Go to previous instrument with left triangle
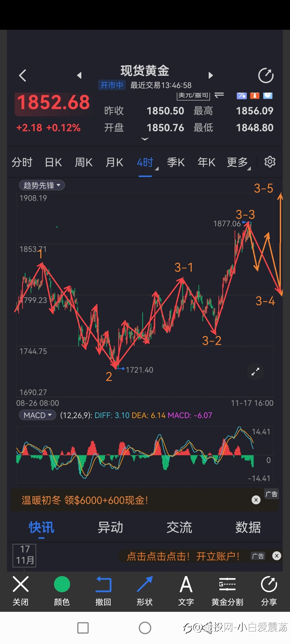 pos(79,75)
